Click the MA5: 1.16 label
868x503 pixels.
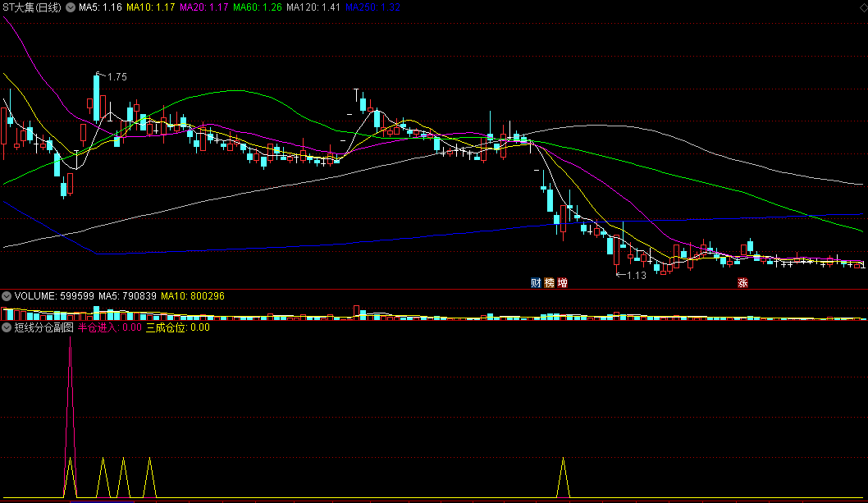[100, 7]
